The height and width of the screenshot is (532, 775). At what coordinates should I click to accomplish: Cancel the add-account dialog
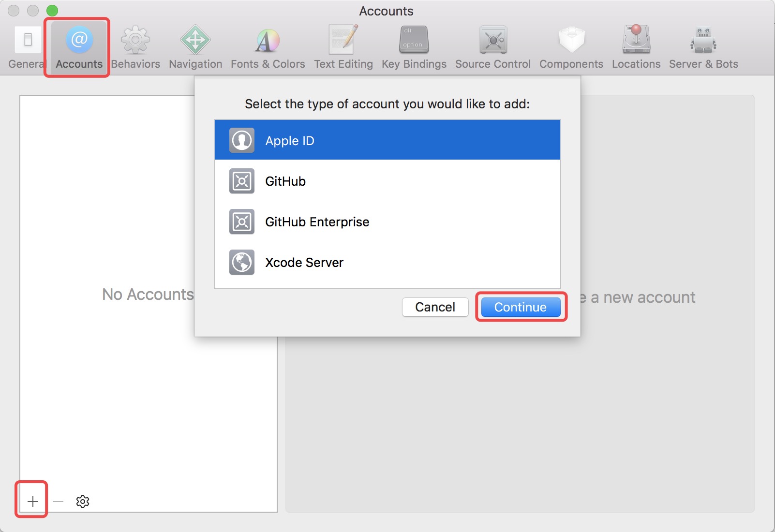435,307
